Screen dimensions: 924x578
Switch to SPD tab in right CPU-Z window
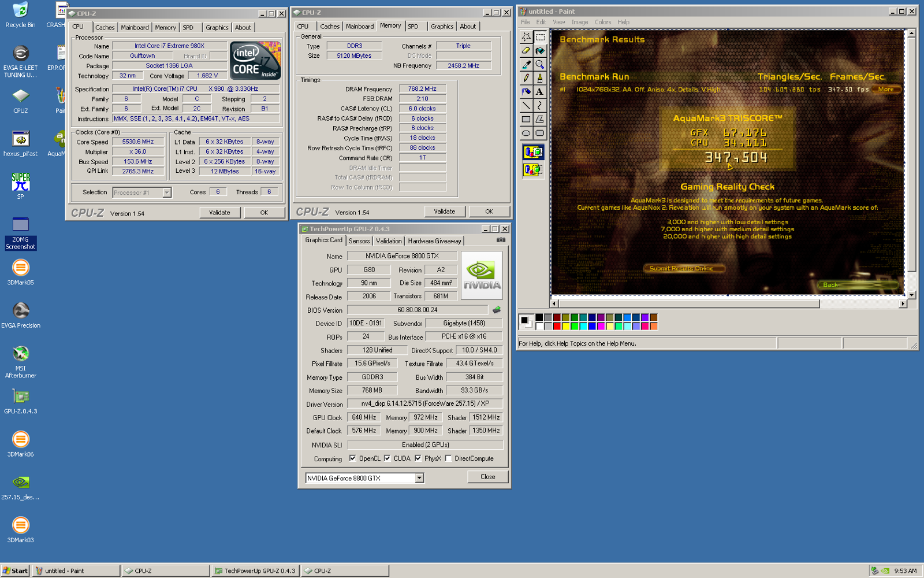pos(413,26)
